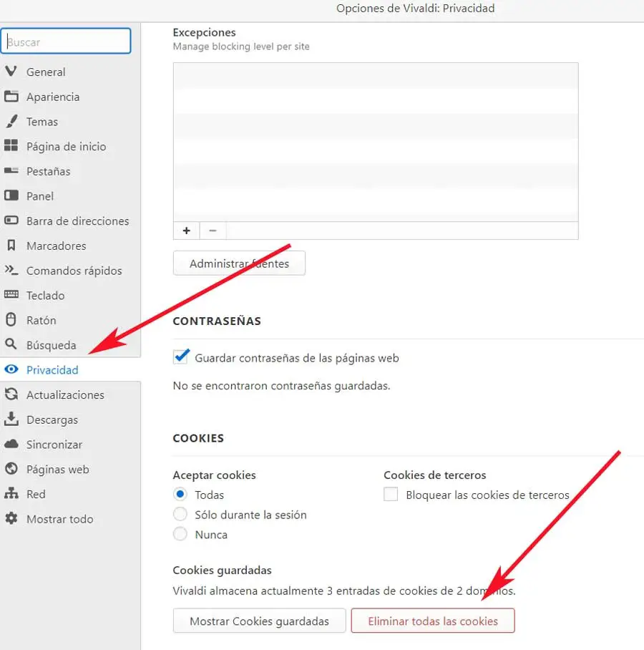The image size is (644, 650).
Task: Click Eliminar todas las cookies button
Action: [x=433, y=621]
